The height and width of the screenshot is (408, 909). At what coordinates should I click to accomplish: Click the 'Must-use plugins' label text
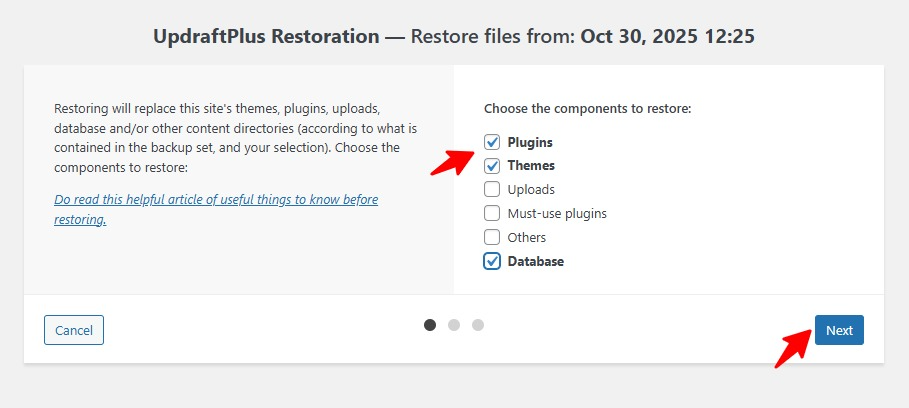(557, 213)
